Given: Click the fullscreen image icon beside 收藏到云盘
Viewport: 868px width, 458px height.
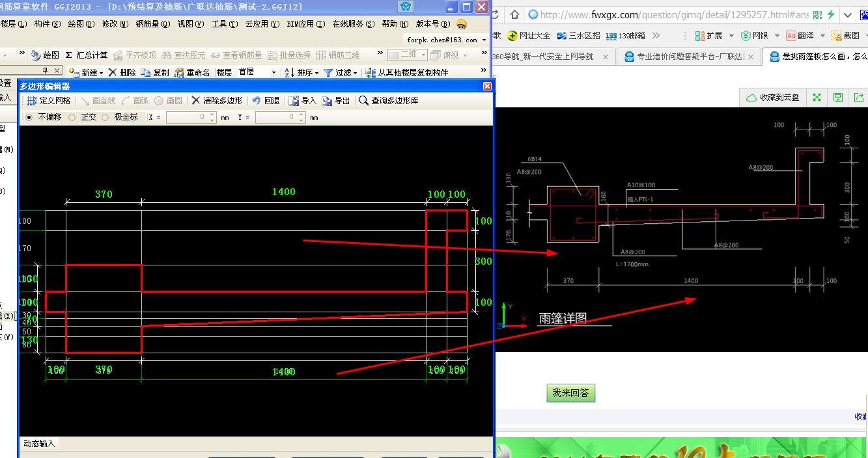Looking at the screenshot, I should [x=817, y=98].
